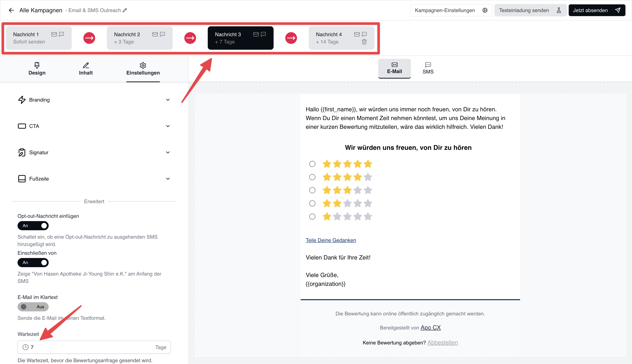Open the Teile Deine Gedanken link
Viewport: 632px width, 364px height.
coord(330,240)
